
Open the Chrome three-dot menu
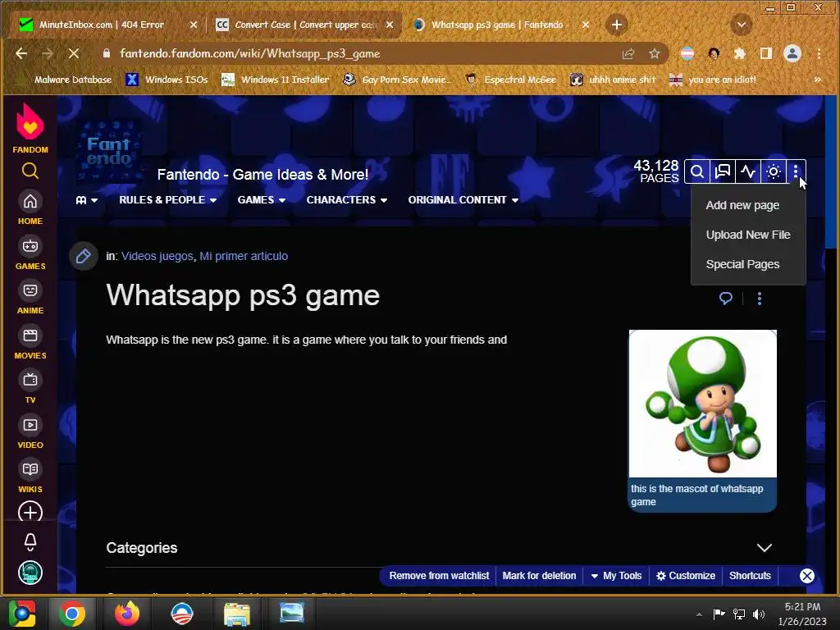tap(819, 53)
